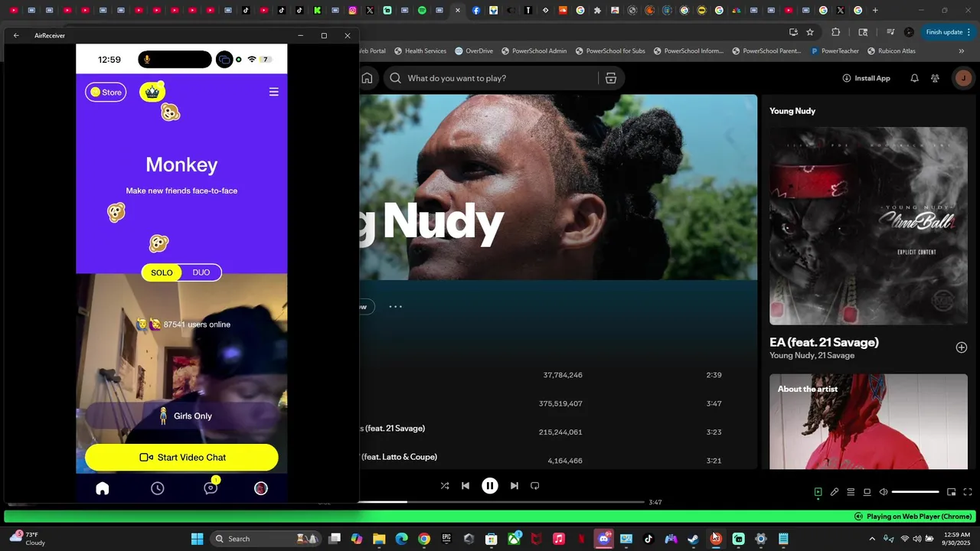Open the Store in Monkey app
The width and height of the screenshot is (980, 551).
[x=106, y=92]
